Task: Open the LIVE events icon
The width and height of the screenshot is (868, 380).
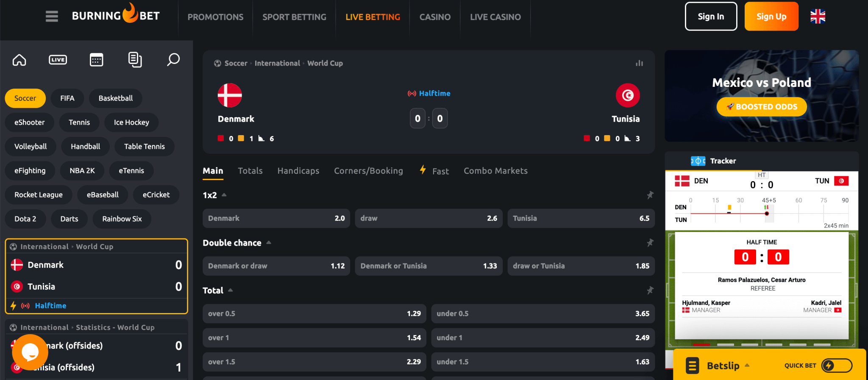Action: point(58,60)
